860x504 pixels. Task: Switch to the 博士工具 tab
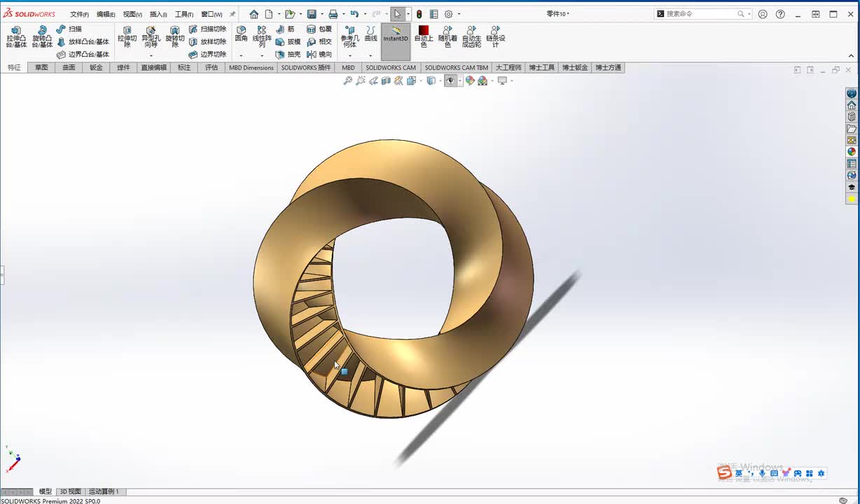click(x=541, y=68)
